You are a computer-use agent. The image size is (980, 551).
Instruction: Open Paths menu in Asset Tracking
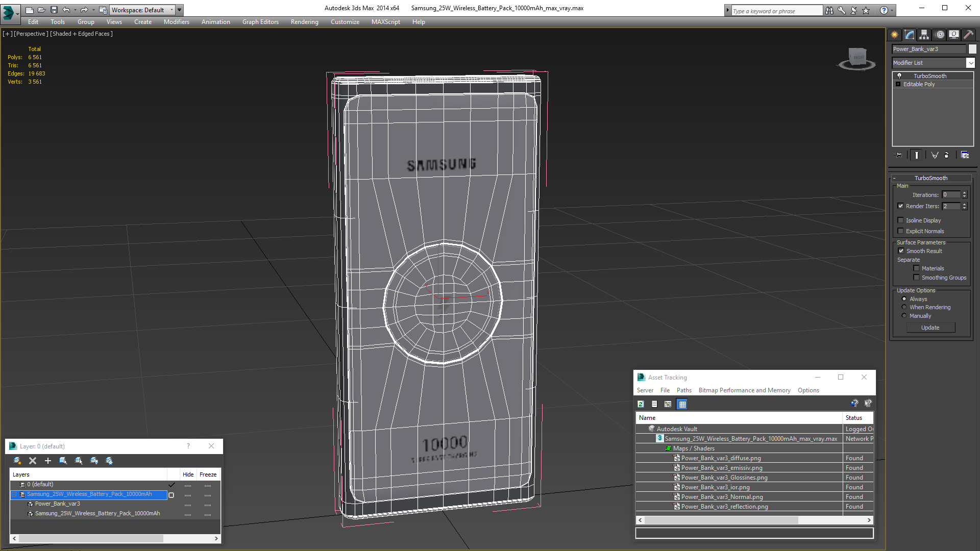tap(684, 390)
